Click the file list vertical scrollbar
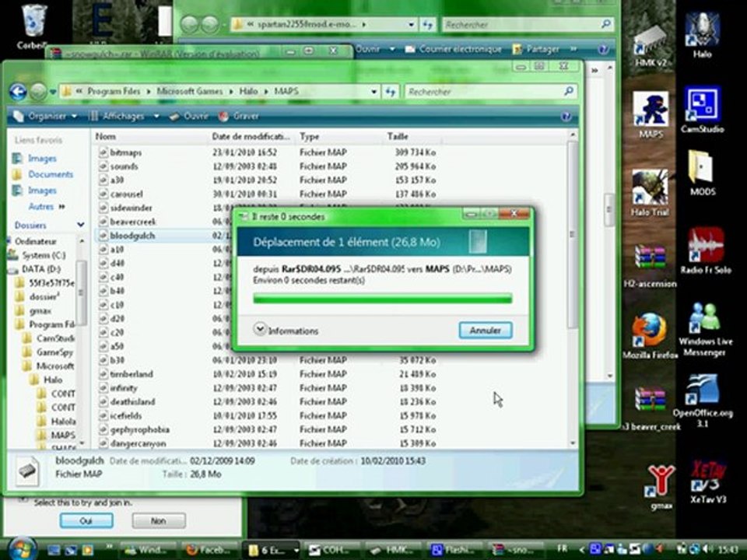Image resolution: width=747 pixels, height=560 pixels. point(573,233)
